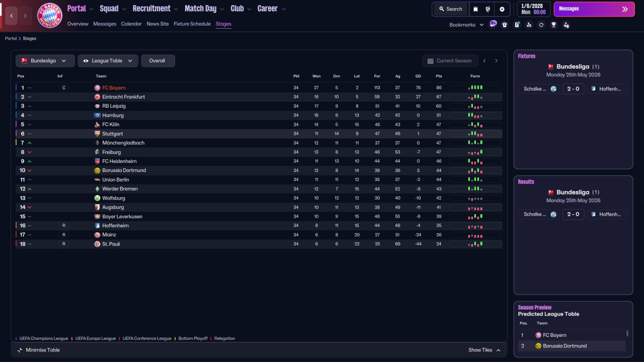
Task: Open the Bundesliga competition dropdown
Action: pos(45,61)
